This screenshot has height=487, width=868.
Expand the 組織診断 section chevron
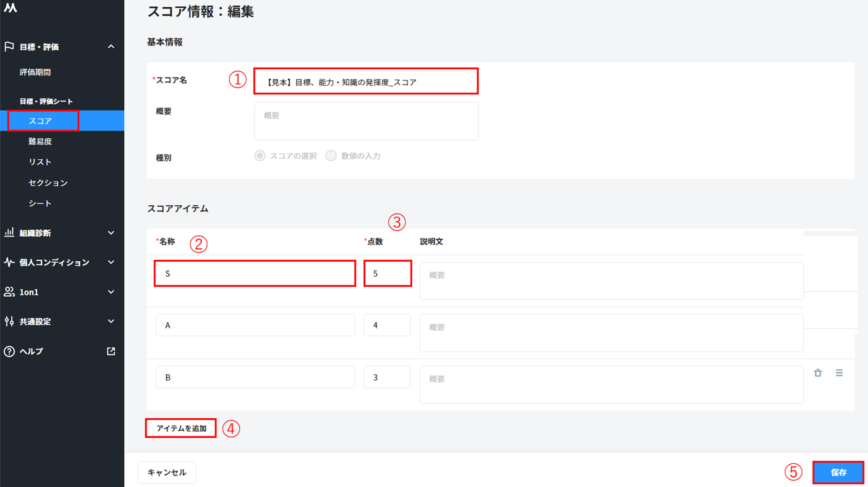(111, 233)
